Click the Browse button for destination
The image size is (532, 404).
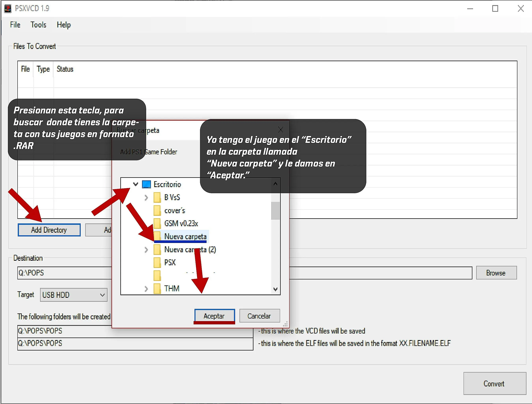(x=496, y=273)
